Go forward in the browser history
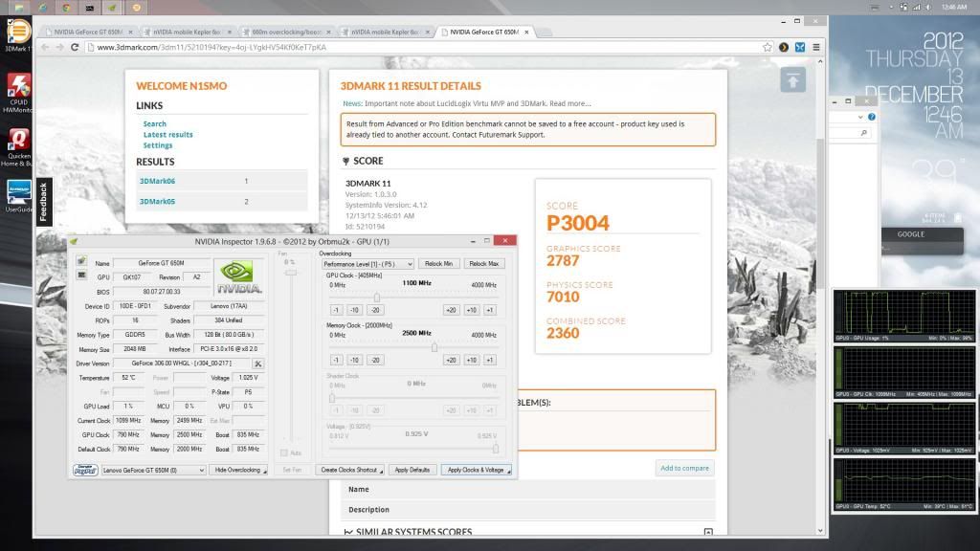Screen dimensions: 980x551 59,47
